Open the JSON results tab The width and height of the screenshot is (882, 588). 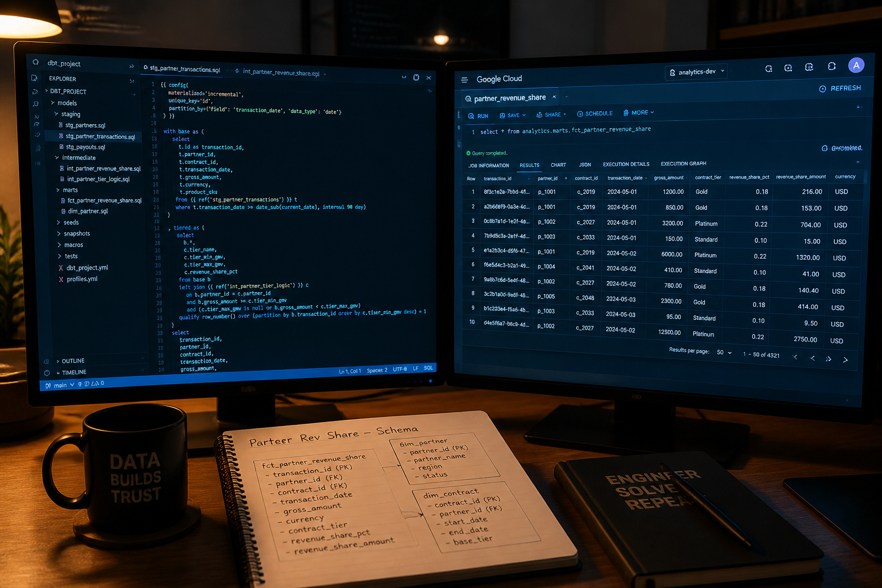(585, 165)
